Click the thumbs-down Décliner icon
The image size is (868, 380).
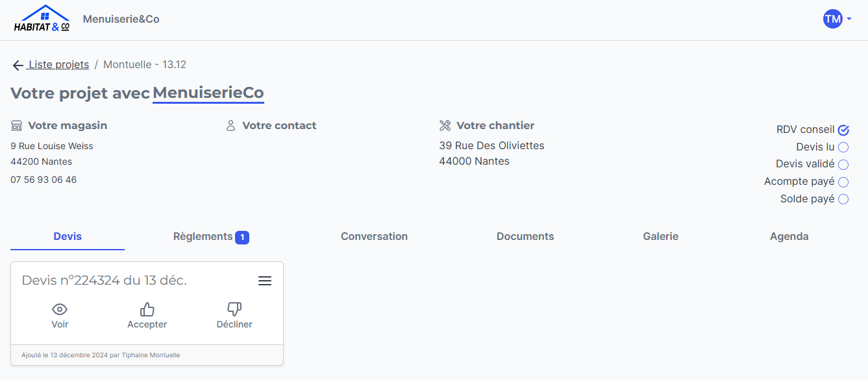click(234, 309)
